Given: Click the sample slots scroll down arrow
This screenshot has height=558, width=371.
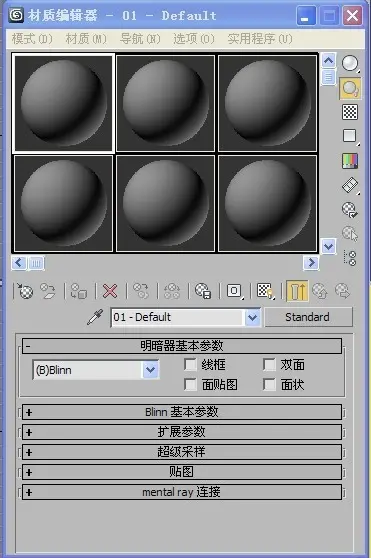Looking at the screenshot, I should (x=328, y=246).
